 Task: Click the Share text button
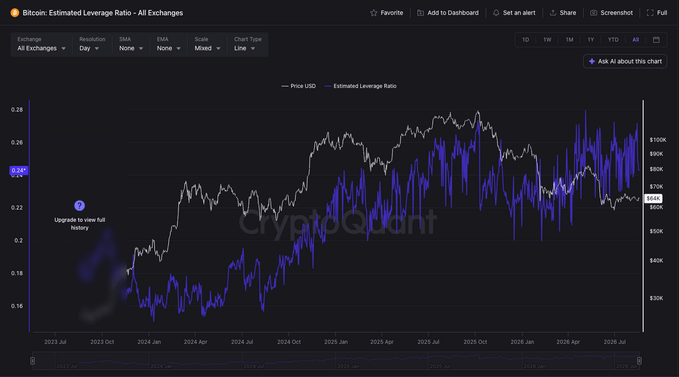[568, 13]
